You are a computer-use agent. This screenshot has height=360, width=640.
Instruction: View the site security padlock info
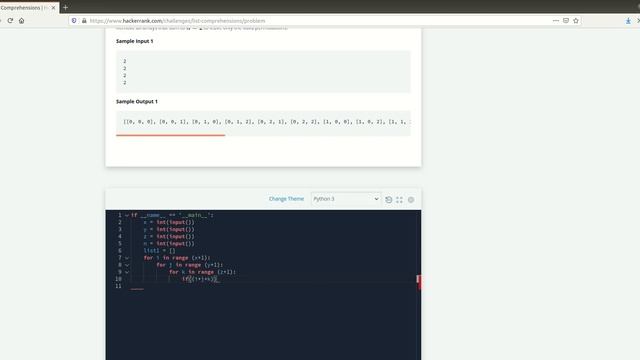coord(84,20)
